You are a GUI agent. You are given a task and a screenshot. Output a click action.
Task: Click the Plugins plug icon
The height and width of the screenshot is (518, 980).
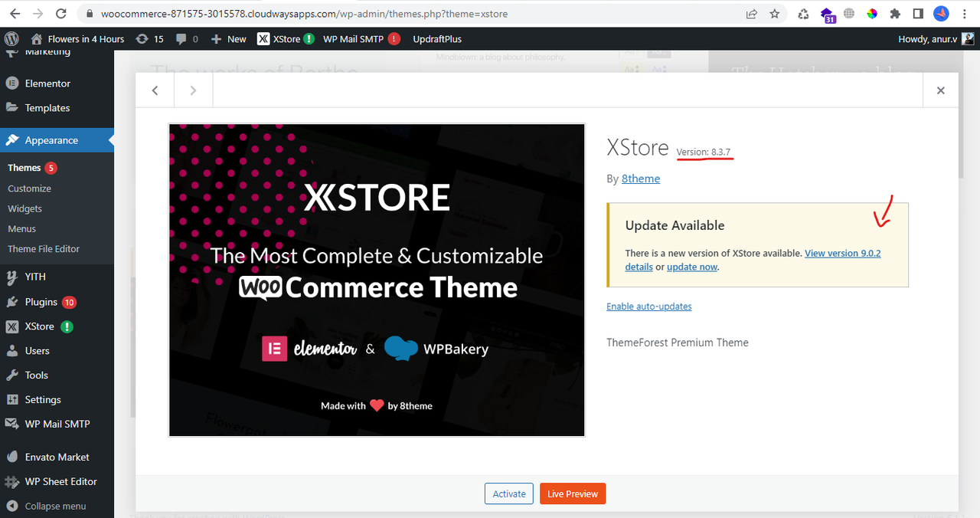(x=12, y=302)
